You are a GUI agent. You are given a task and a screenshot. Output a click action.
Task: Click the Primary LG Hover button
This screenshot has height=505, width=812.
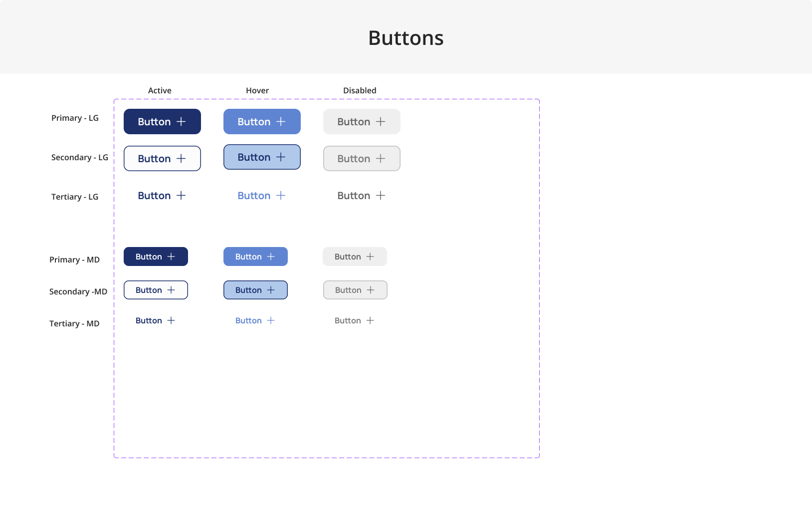[x=262, y=122]
